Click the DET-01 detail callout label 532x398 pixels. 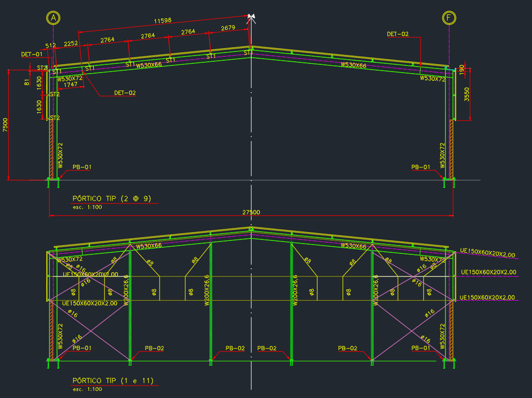click(x=31, y=54)
